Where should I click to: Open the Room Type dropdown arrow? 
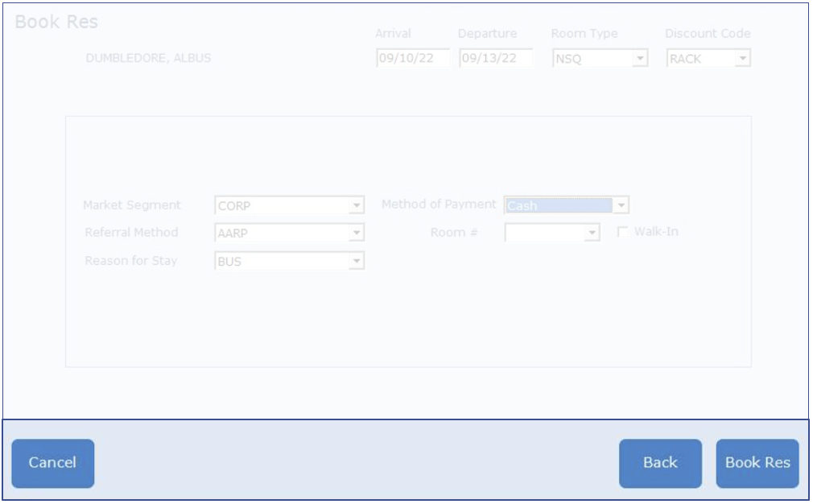point(640,59)
